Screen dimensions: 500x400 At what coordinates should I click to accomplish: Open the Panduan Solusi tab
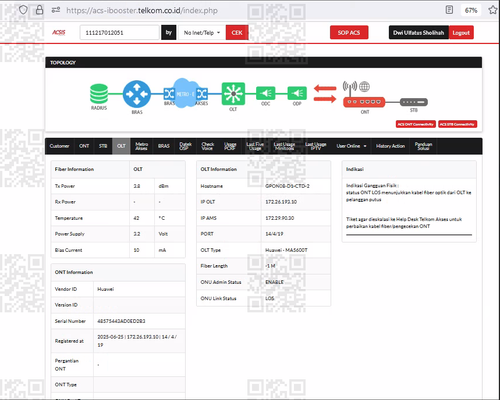pos(423,146)
